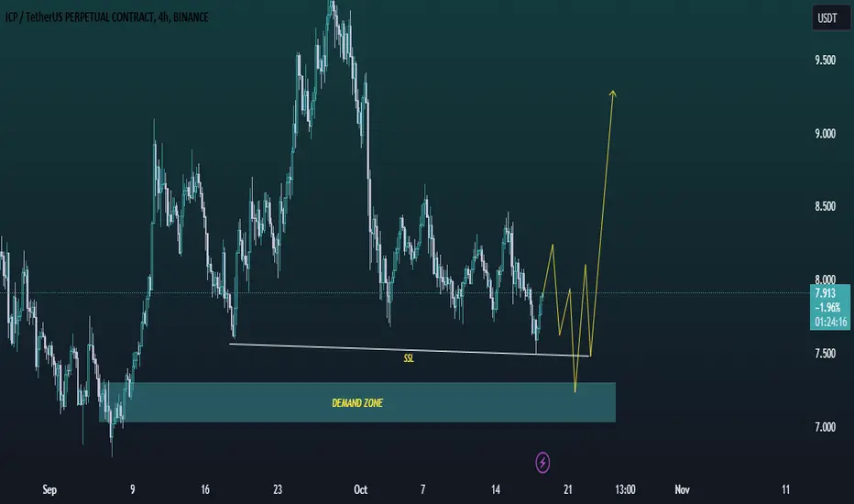Click the purple lightning bolt event icon

click(542, 463)
